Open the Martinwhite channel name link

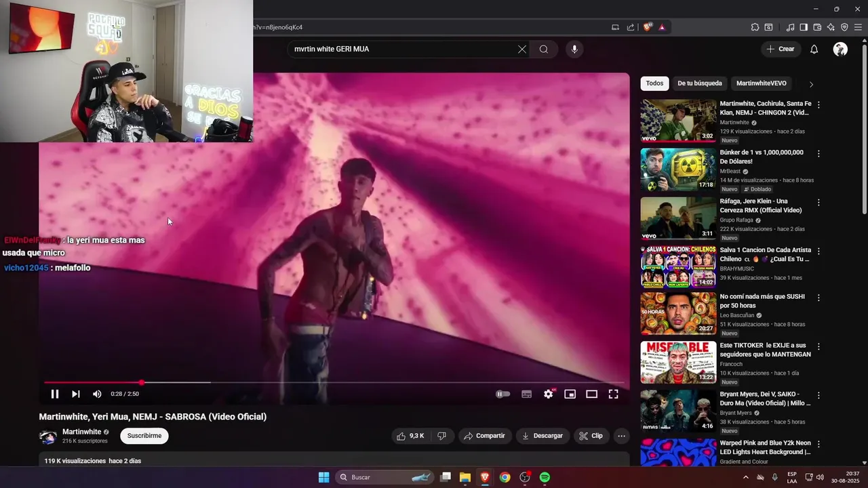(81, 432)
